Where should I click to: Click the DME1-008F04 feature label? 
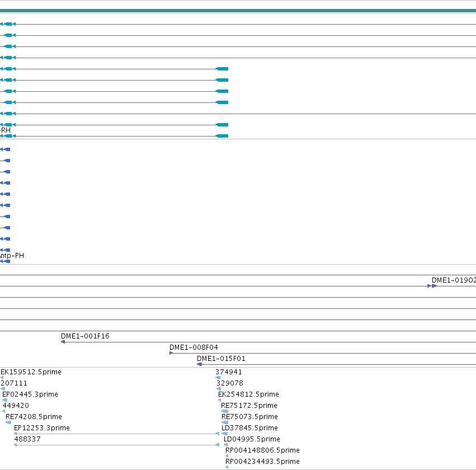194,347
